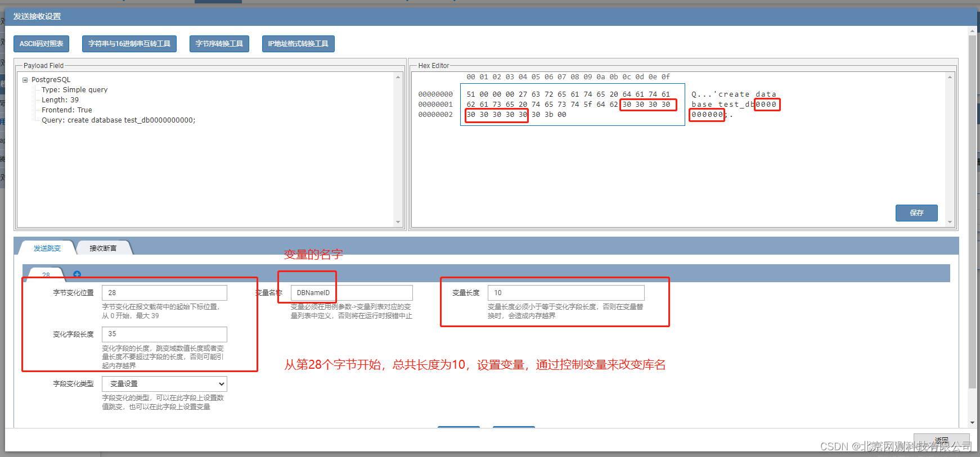Open 字符串与16进制串互转工具

(x=129, y=44)
